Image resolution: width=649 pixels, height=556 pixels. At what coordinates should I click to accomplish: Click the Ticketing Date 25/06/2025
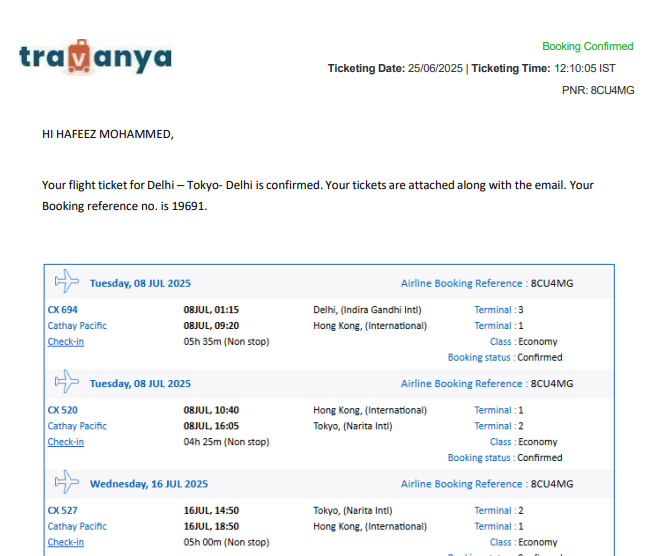coord(395,68)
